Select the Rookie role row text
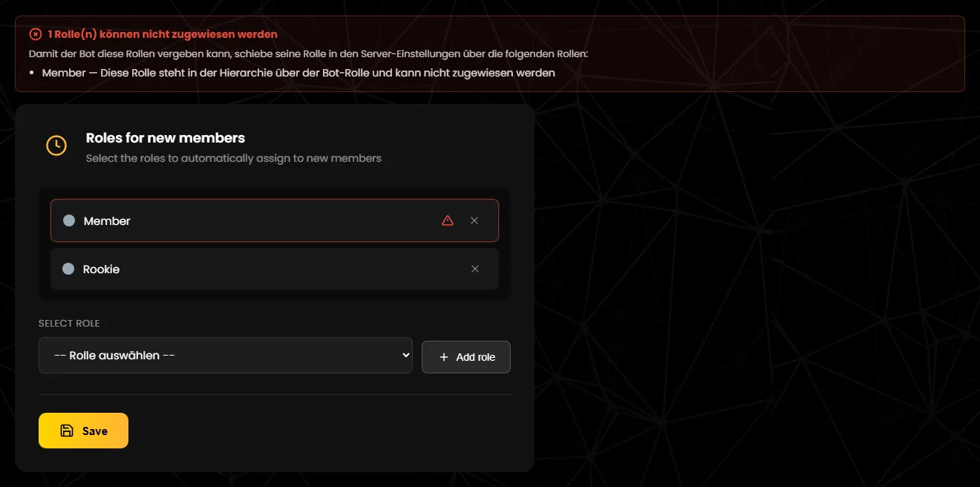Image resolution: width=980 pixels, height=487 pixels. tap(101, 269)
